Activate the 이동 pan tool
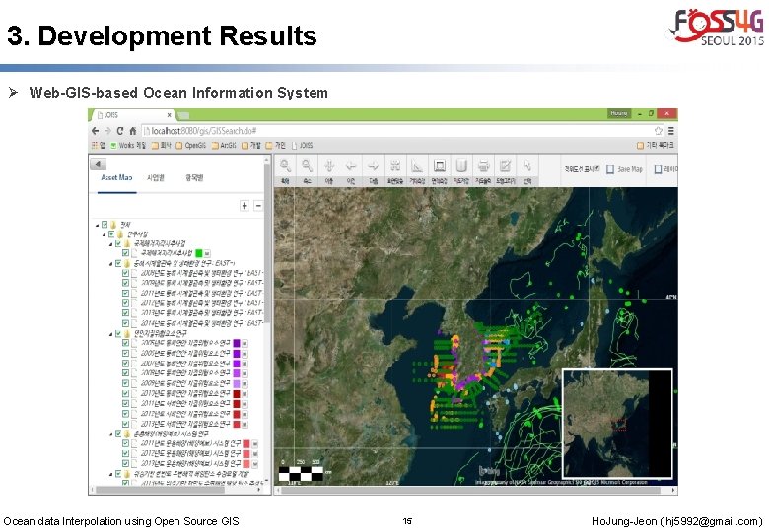Image resolution: width=769 pixels, height=532 pixels. point(329,170)
